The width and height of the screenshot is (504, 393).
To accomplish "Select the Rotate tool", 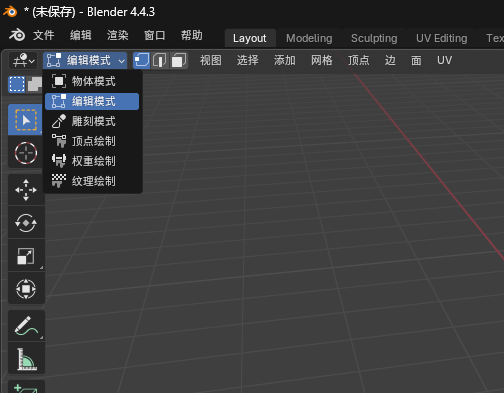I will tap(26, 223).
